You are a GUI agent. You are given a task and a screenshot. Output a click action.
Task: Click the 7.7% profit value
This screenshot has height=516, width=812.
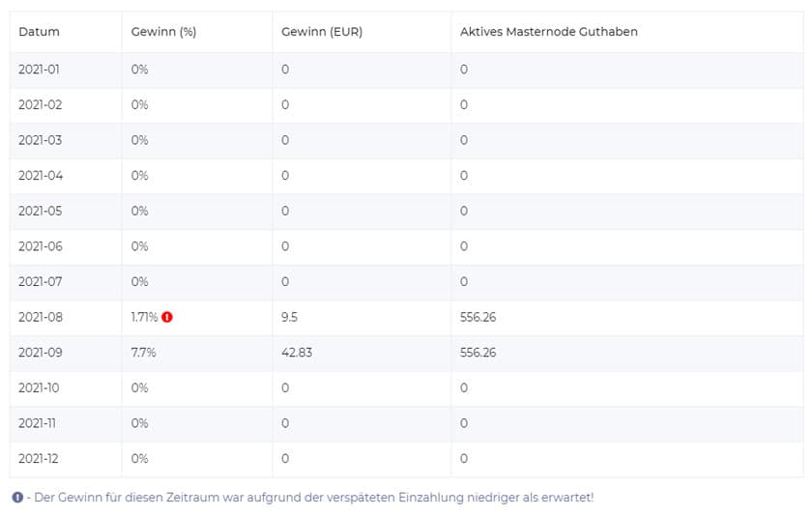click(x=143, y=353)
